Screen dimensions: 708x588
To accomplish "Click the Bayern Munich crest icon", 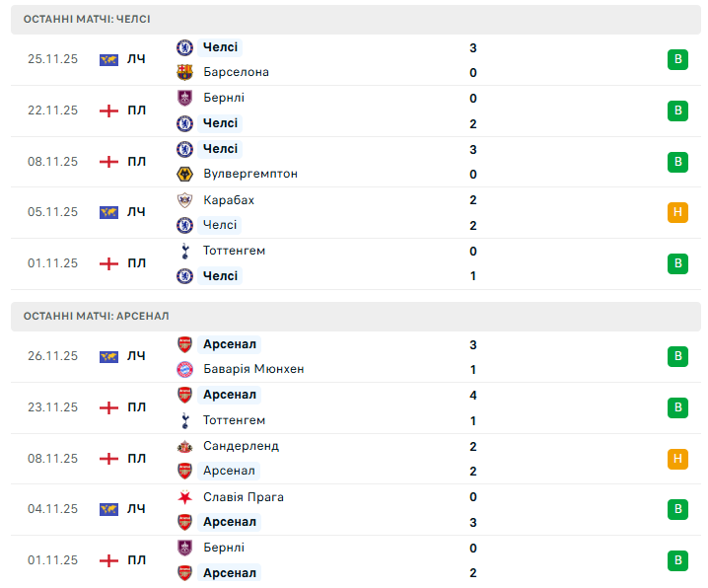I will [x=184, y=369].
